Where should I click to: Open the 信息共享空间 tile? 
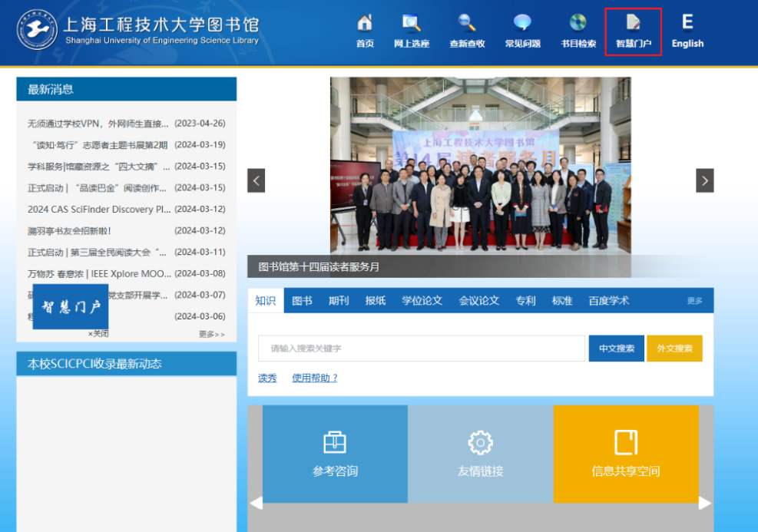coord(626,454)
